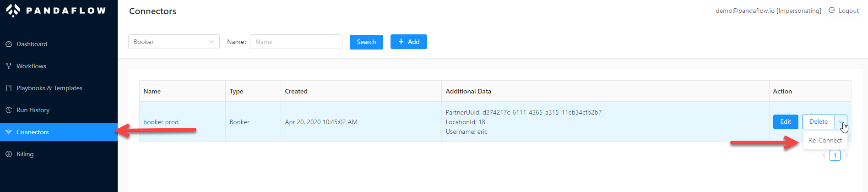Delete the booker prod connector
Image resolution: width=868 pixels, height=192 pixels.
click(x=819, y=122)
